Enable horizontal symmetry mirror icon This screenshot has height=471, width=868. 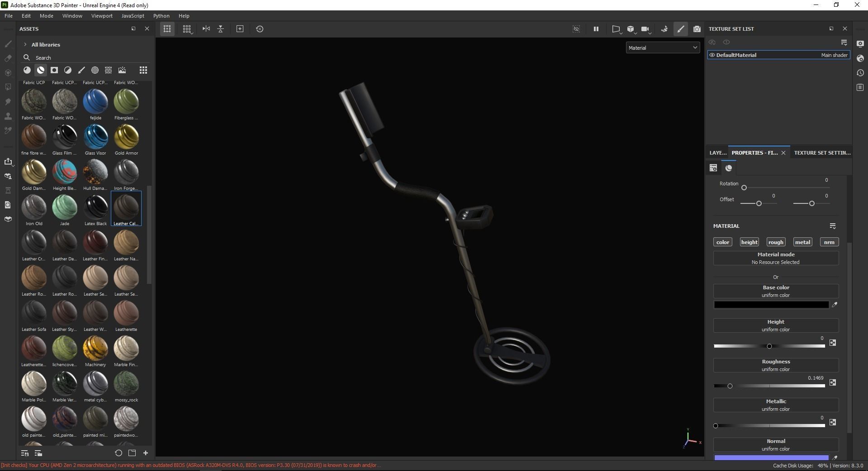(x=206, y=29)
